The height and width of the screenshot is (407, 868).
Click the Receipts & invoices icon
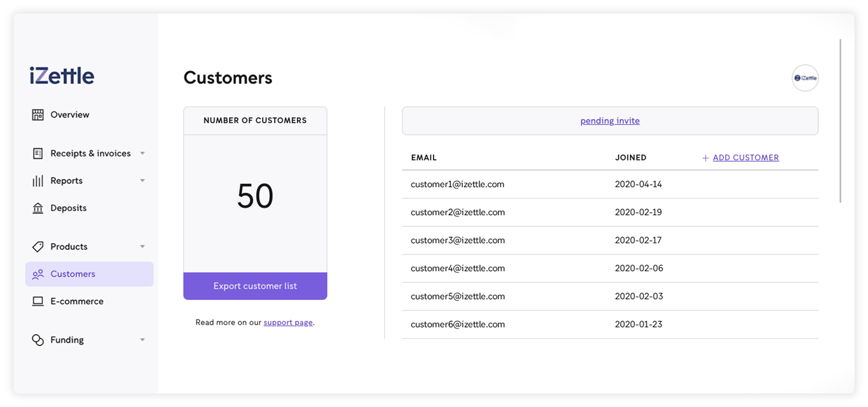point(37,154)
